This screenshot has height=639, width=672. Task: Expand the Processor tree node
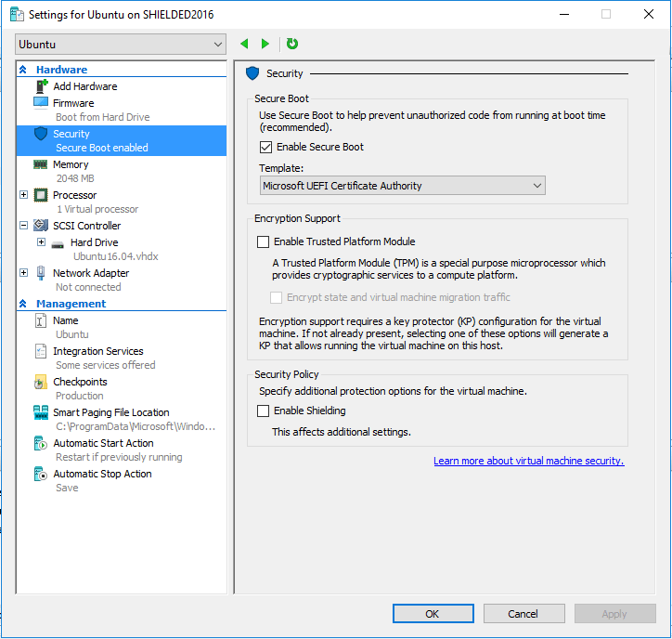(23, 195)
